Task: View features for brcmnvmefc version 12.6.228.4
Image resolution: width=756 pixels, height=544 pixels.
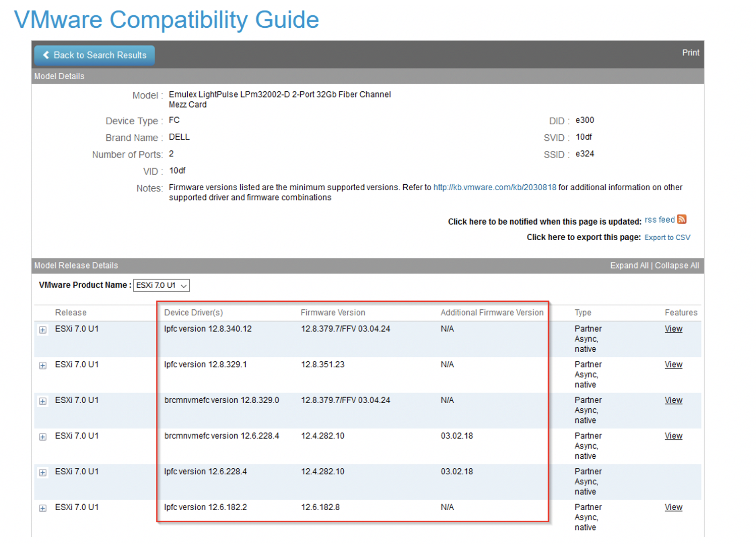Action: point(673,436)
